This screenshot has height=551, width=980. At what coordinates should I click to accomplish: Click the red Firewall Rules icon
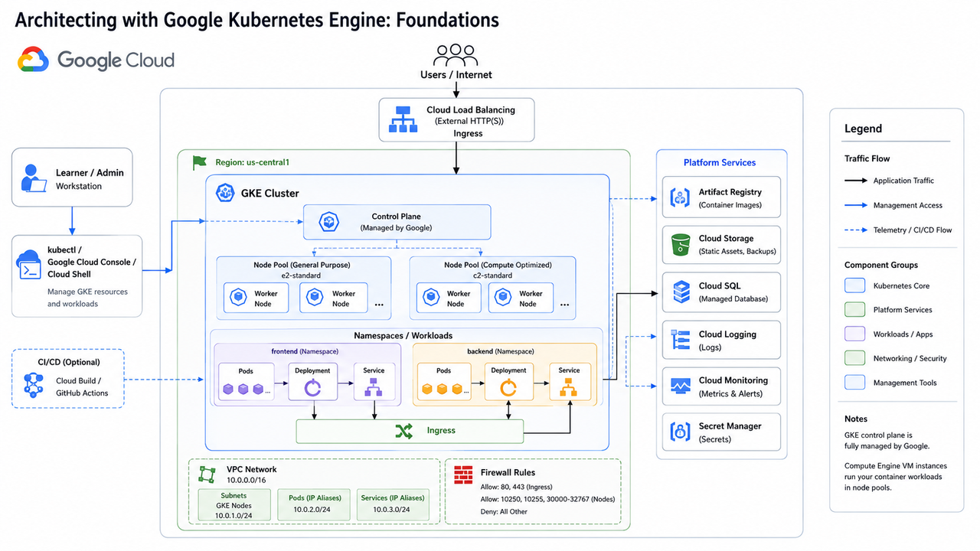(x=463, y=475)
